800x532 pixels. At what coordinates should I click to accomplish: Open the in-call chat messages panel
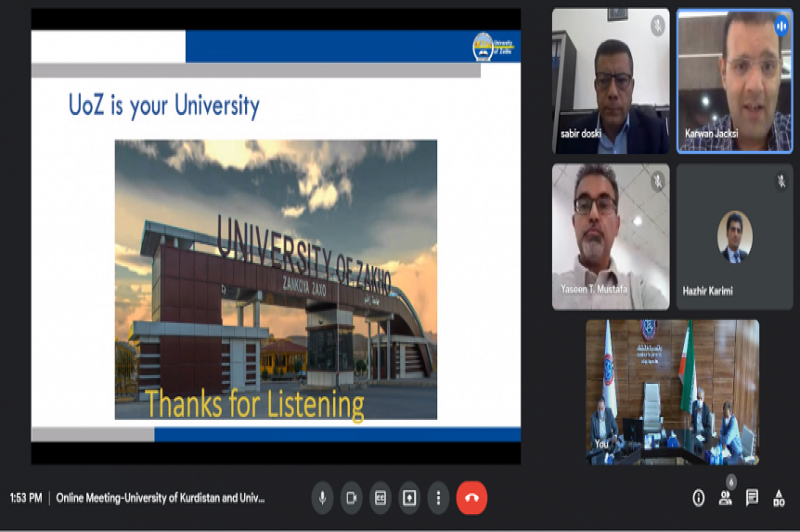tap(752, 497)
